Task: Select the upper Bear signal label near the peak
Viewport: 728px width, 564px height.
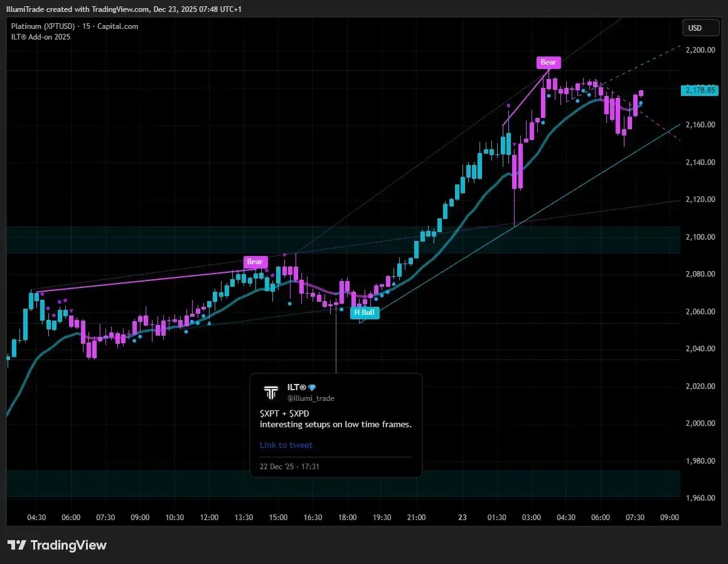Action: [x=548, y=62]
